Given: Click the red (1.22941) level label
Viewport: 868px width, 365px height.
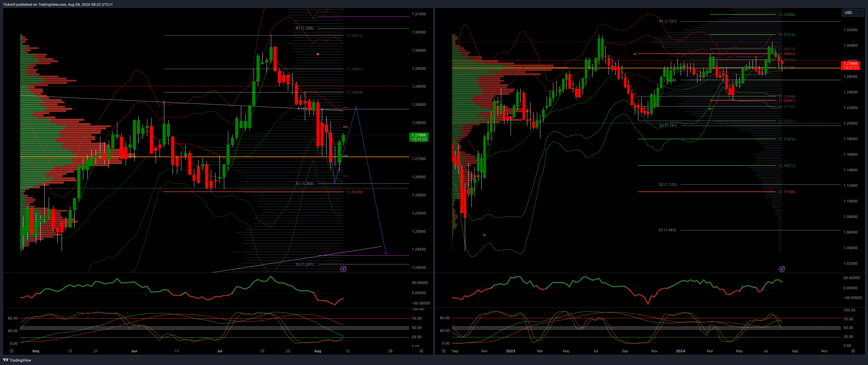Looking at the screenshot, I should [x=787, y=100].
